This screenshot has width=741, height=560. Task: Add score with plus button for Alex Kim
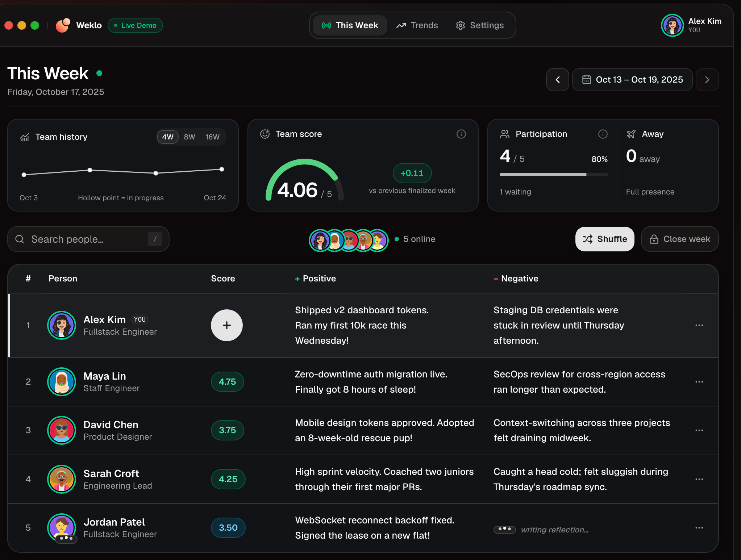[x=227, y=325]
